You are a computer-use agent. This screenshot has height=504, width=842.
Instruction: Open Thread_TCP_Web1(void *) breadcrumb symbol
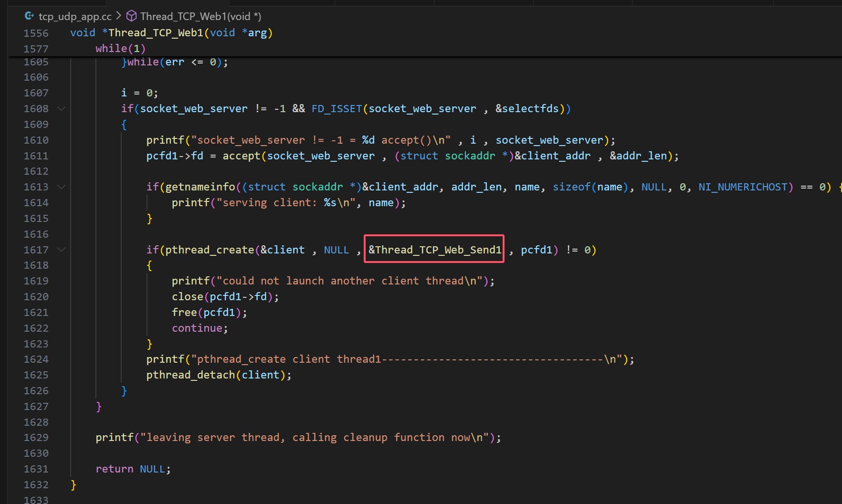pos(200,16)
